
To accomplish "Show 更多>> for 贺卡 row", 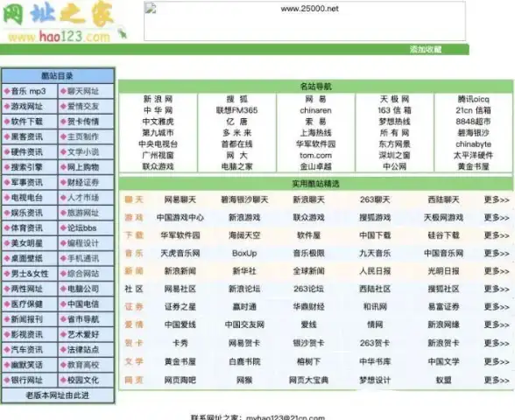I will pyautogui.click(x=497, y=343).
